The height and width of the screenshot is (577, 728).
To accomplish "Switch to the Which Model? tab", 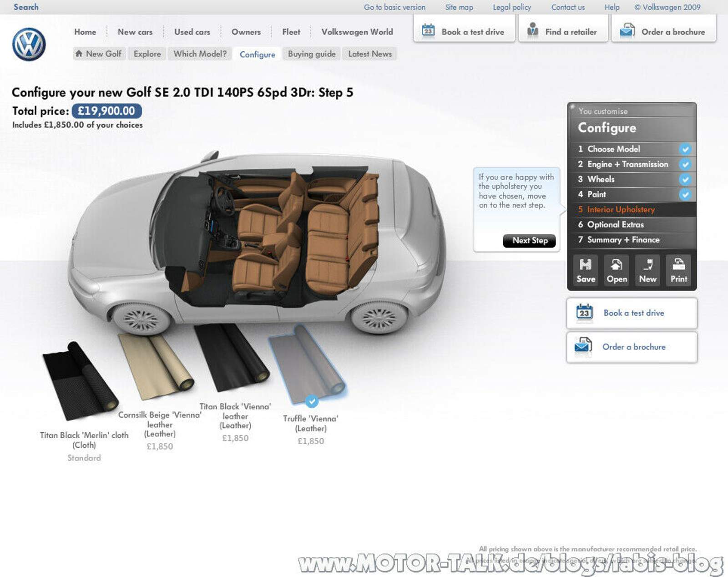I will click(200, 54).
